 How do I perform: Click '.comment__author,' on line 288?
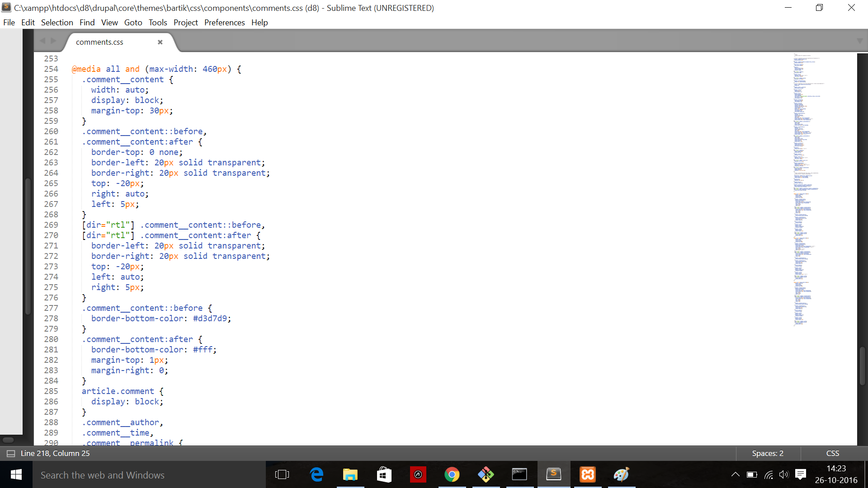pyautogui.click(x=122, y=422)
